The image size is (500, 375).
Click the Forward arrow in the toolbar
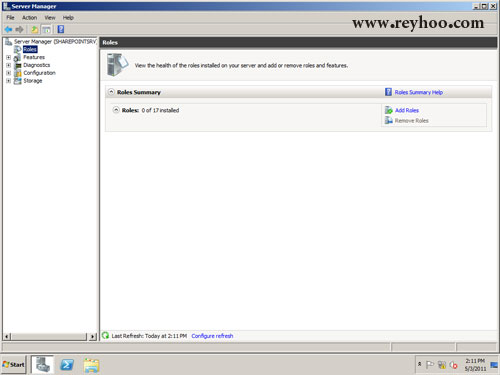(20, 29)
